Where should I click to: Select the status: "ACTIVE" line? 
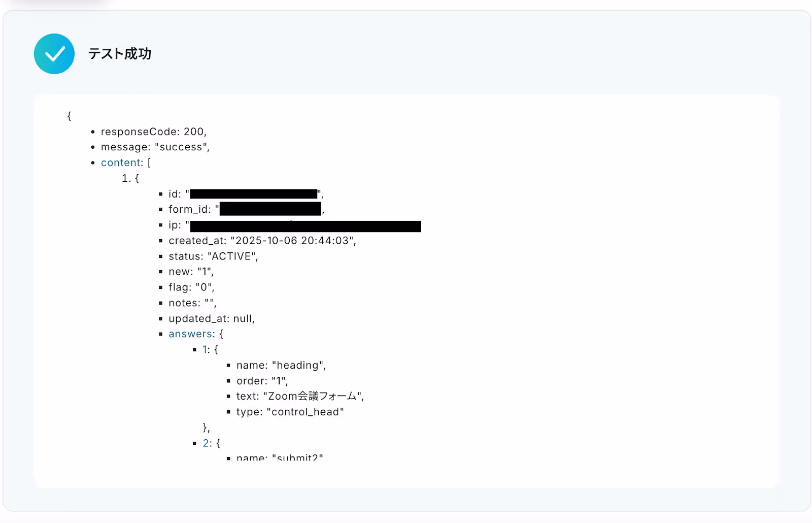[213, 256]
